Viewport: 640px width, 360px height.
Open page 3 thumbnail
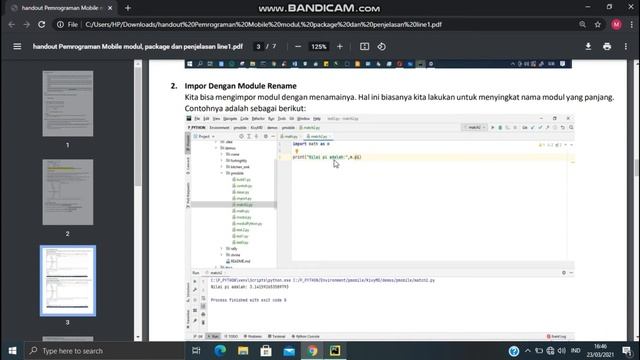coord(68,281)
